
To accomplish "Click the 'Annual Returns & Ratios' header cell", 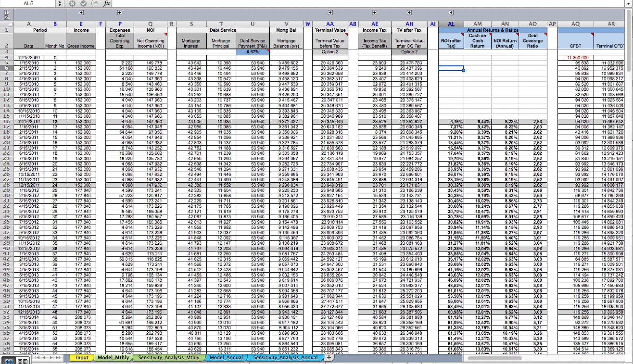I will point(493,30).
